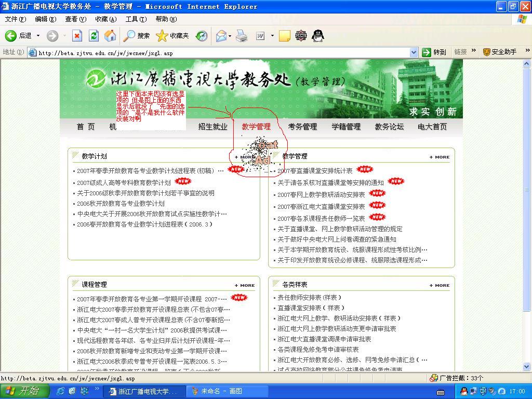Open 2007春网上教学教研活动安排表 link
The image size is (532, 399).
point(321,195)
